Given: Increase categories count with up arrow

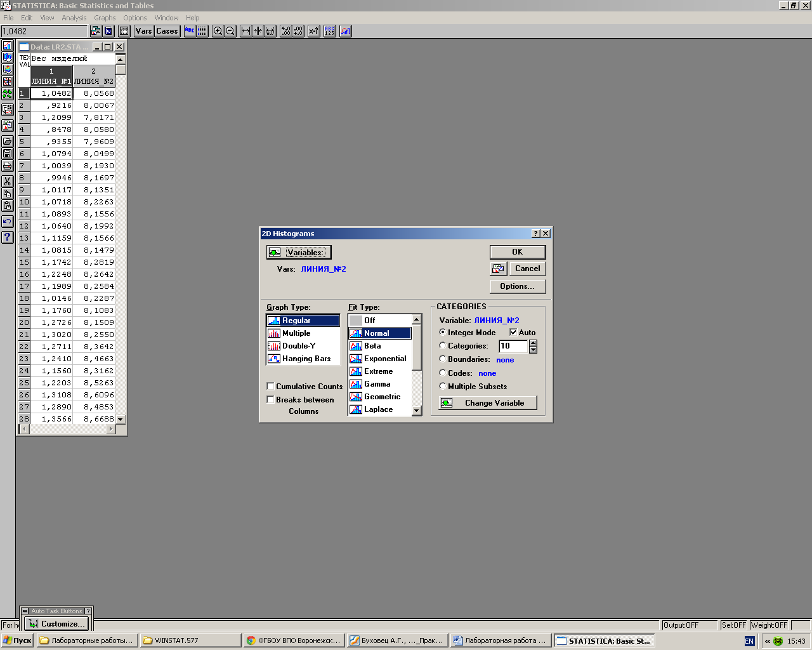Looking at the screenshot, I should point(533,343).
